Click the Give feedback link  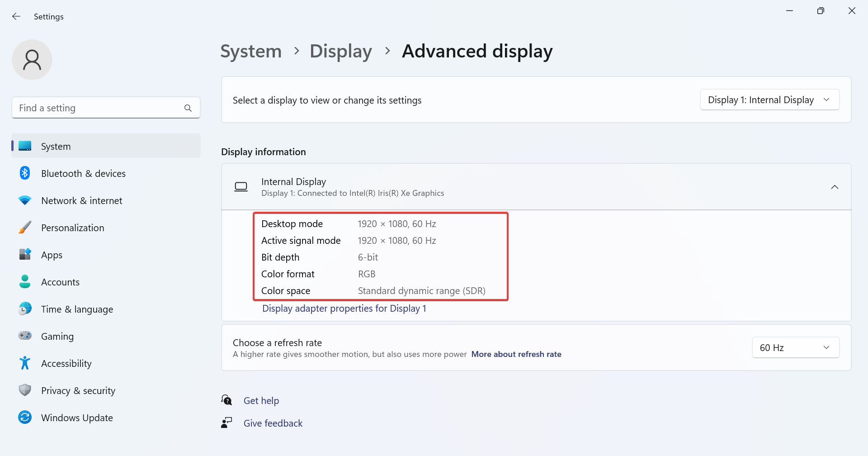tap(273, 423)
